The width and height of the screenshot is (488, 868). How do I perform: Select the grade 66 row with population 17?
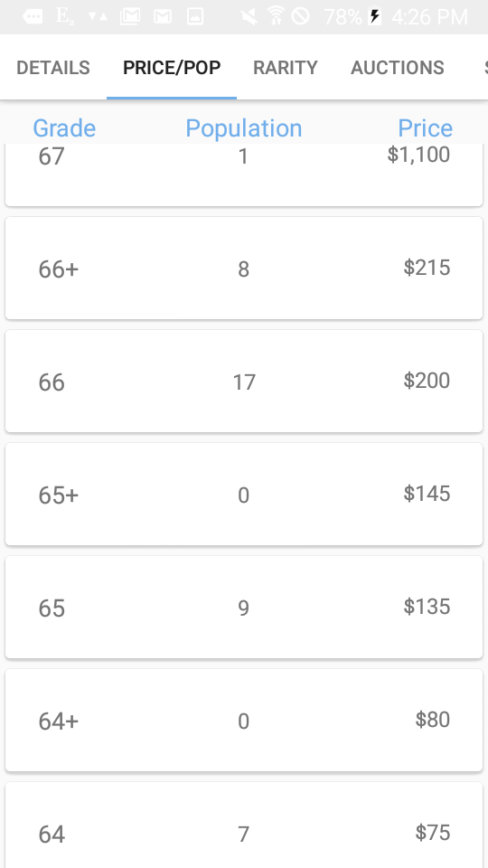244,381
